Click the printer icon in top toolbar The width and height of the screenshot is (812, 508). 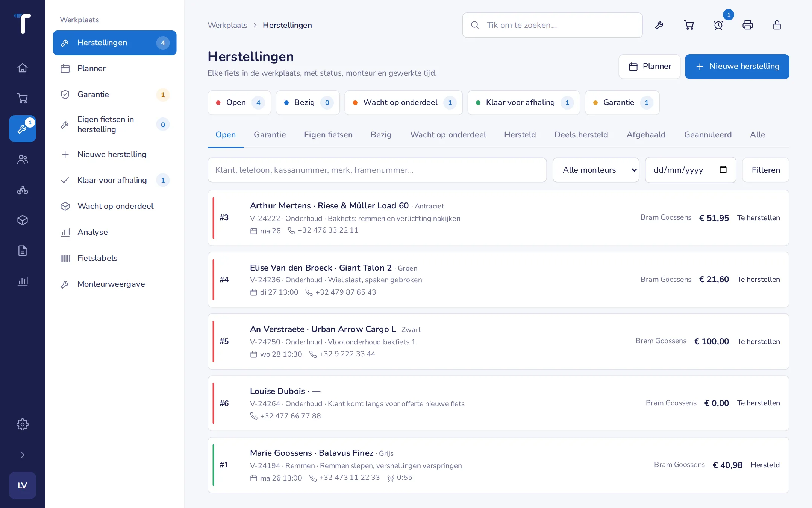[x=748, y=25]
